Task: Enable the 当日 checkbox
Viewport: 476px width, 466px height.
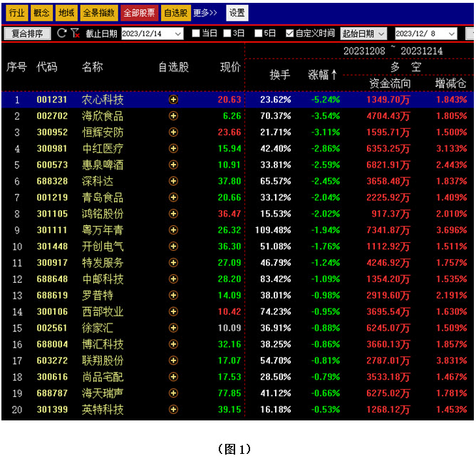Action: coord(196,33)
